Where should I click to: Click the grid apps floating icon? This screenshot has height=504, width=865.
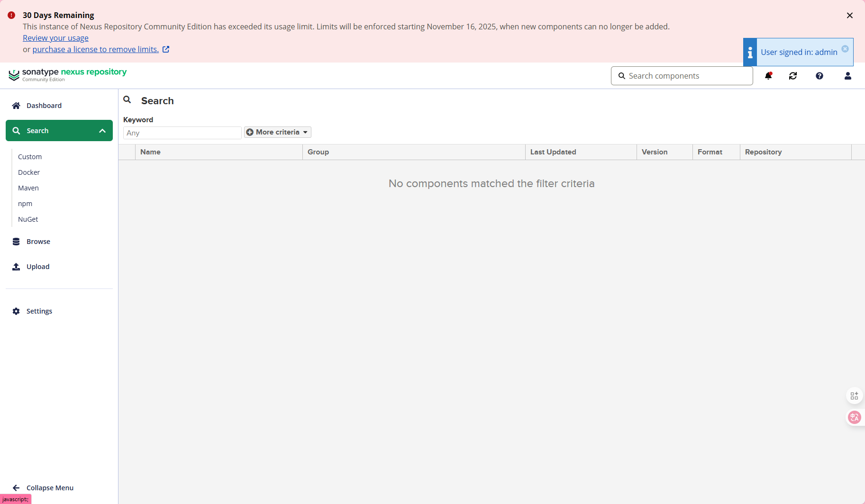click(855, 396)
